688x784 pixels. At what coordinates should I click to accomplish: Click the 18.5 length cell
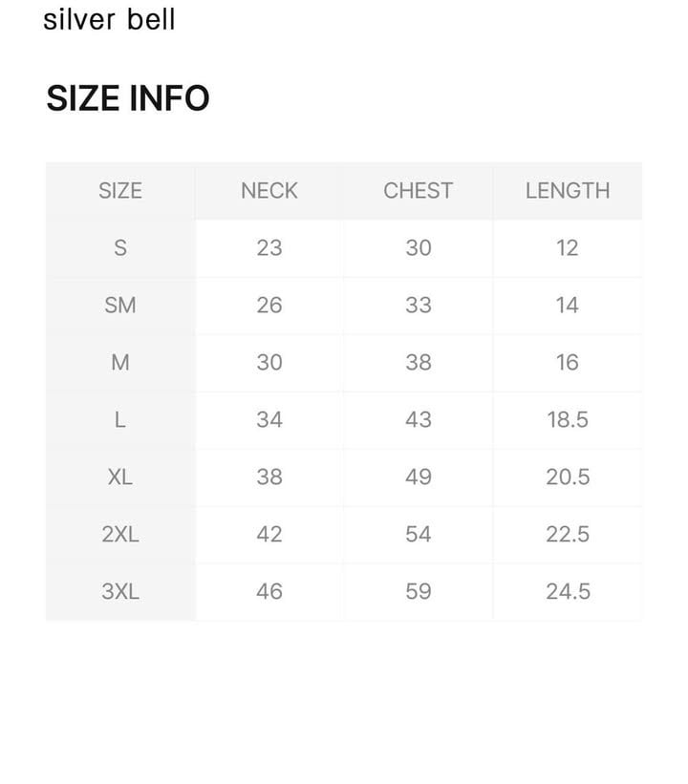pos(567,420)
